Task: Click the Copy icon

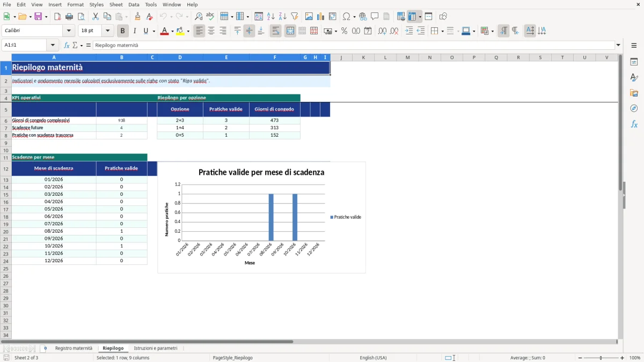Action: click(107, 17)
